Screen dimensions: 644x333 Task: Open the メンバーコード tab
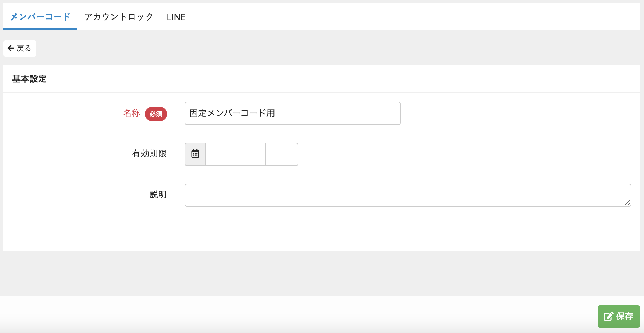40,17
